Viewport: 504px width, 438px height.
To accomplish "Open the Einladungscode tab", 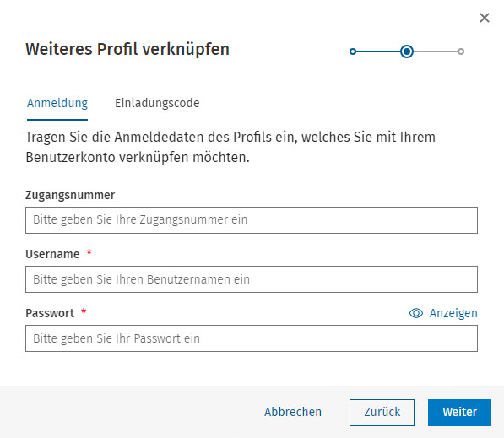I will [x=157, y=104].
